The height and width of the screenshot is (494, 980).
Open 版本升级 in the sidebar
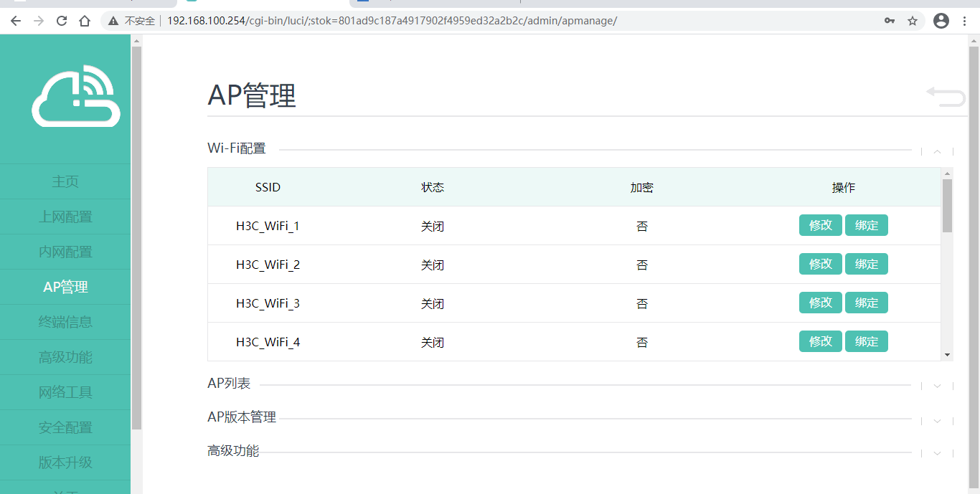(x=65, y=462)
